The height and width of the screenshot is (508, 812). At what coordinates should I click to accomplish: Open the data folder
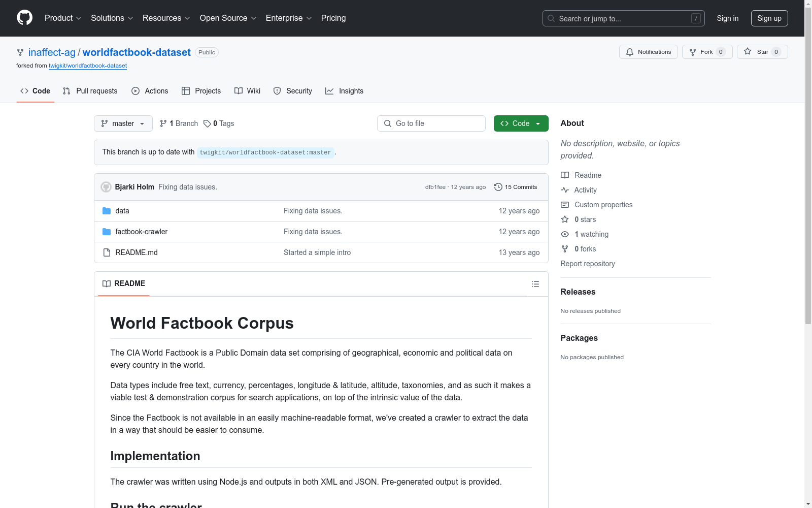pyautogui.click(x=122, y=211)
